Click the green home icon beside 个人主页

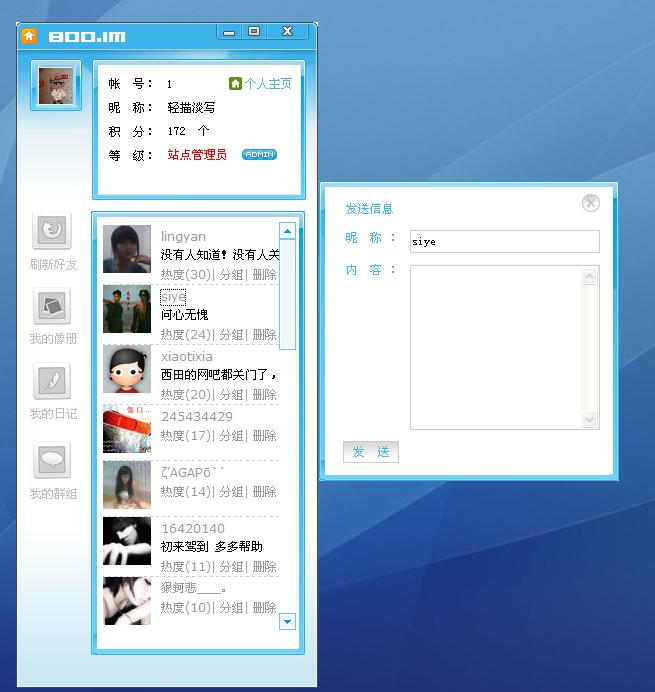pyautogui.click(x=235, y=83)
